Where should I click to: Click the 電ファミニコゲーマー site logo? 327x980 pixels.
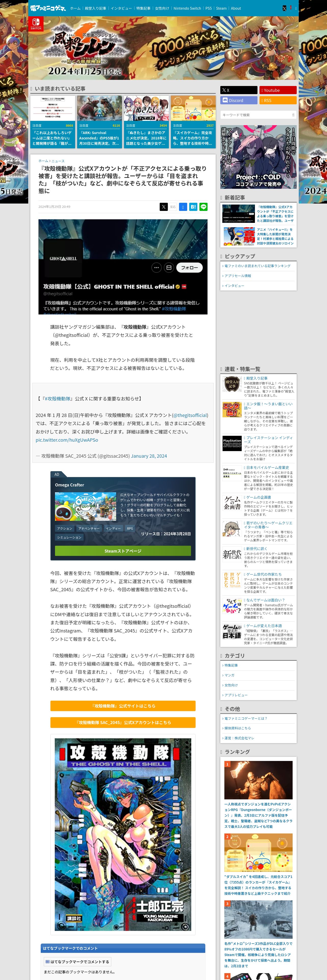click(48, 8)
